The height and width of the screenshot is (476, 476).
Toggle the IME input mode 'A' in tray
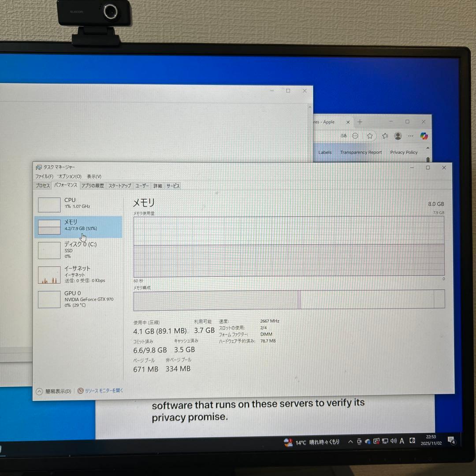pyautogui.click(x=402, y=441)
